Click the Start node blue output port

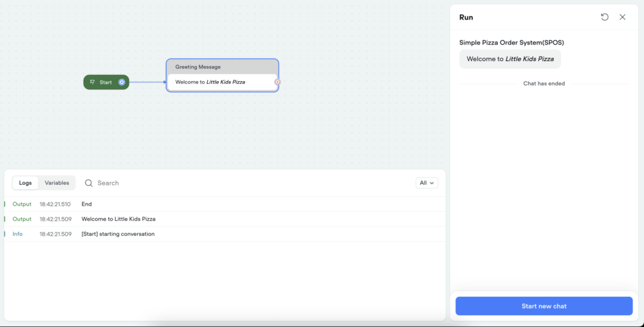click(x=121, y=82)
